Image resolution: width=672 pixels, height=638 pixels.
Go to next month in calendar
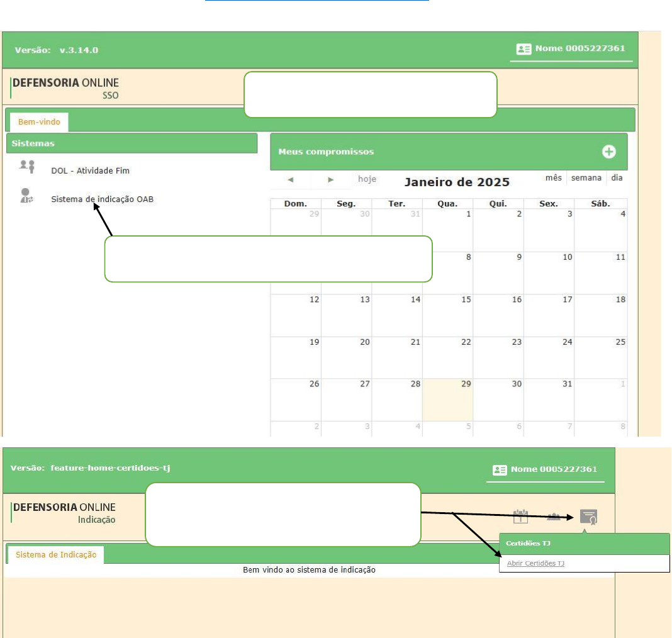[x=330, y=179]
